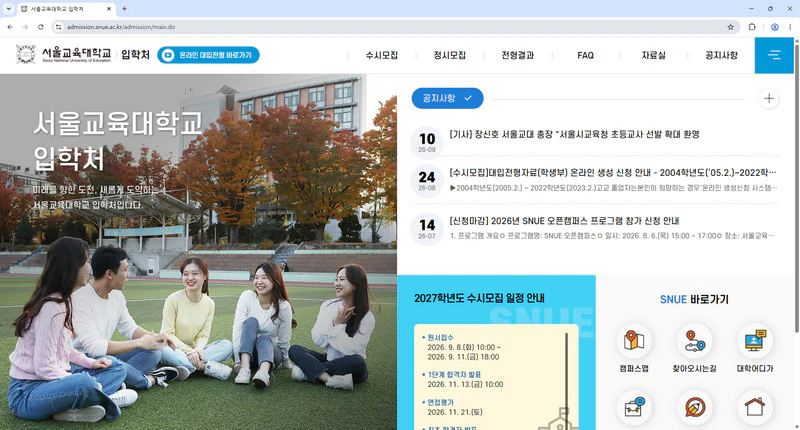Click the campus students hero image
800x430 pixels.
coord(198,252)
